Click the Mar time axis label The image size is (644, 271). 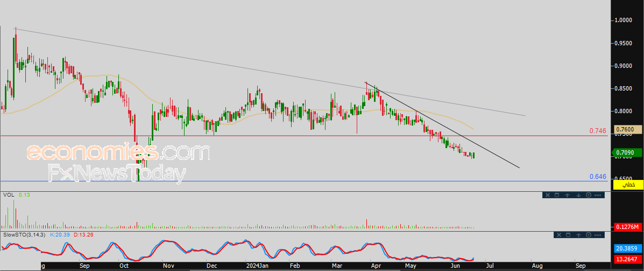[x=337, y=266]
